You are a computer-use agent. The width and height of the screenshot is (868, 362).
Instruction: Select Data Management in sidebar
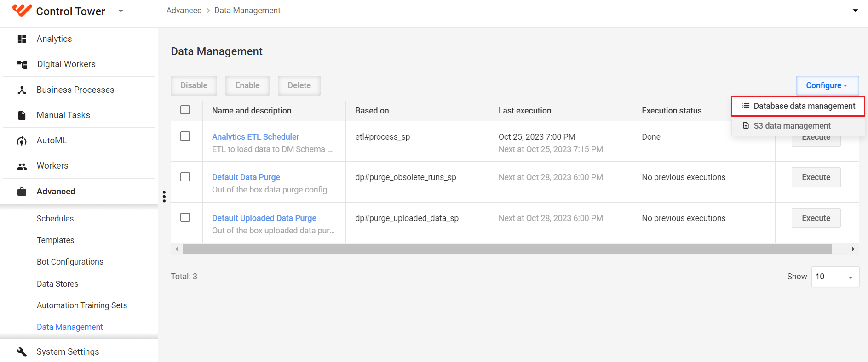point(70,327)
